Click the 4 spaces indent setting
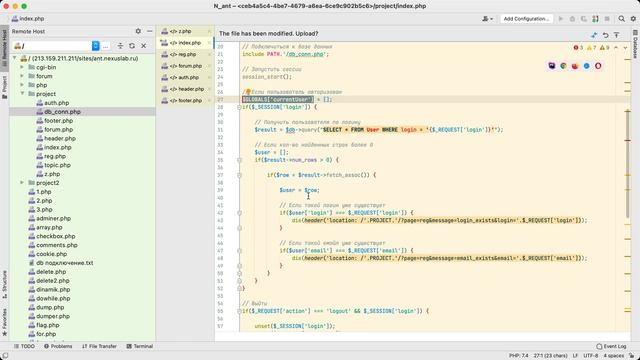 click(x=613, y=356)
